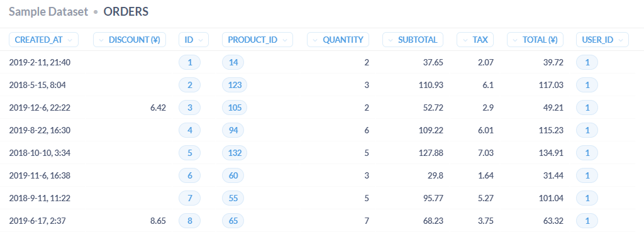Click USER_ID badge in the 2018-5-15 row
The height and width of the screenshot is (232, 644).
587,85
